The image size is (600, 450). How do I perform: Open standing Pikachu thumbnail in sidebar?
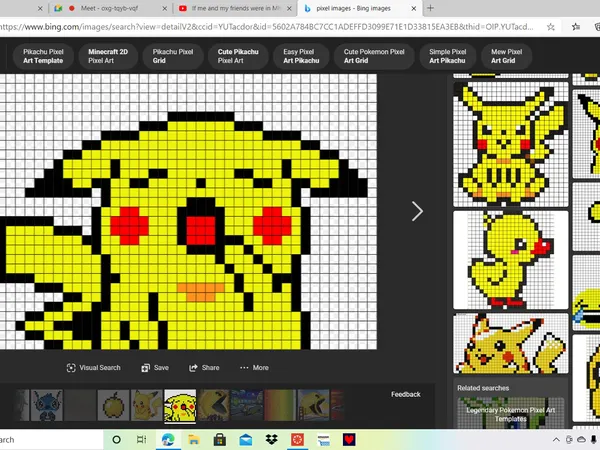[x=511, y=144]
